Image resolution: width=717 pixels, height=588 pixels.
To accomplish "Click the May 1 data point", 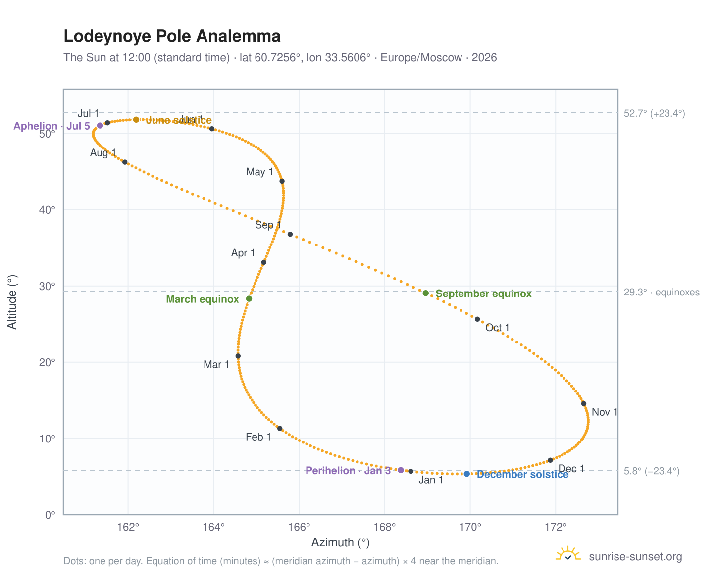I will (x=282, y=181).
